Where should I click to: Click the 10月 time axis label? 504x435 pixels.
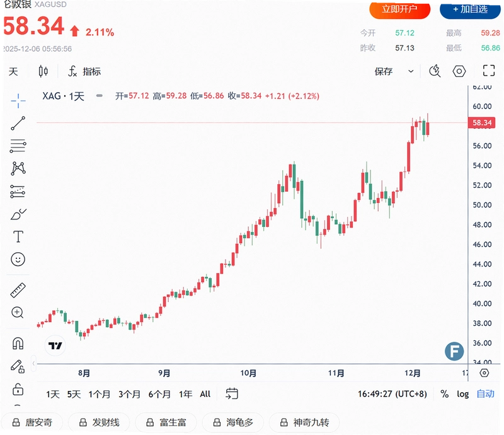tap(248, 373)
